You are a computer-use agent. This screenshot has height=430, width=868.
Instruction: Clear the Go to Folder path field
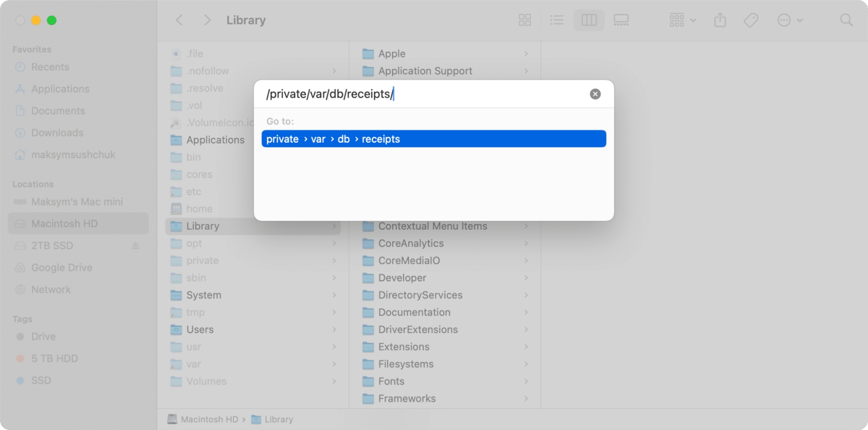pos(595,94)
